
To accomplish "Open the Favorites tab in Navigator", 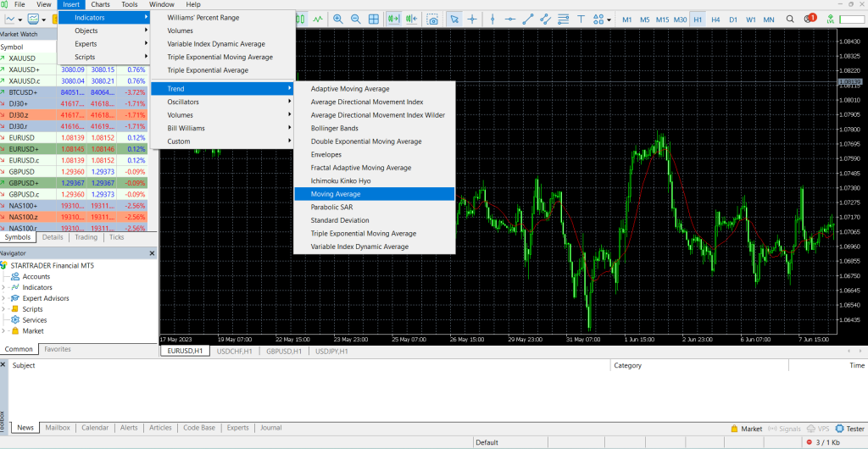I will pyautogui.click(x=58, y=350).
